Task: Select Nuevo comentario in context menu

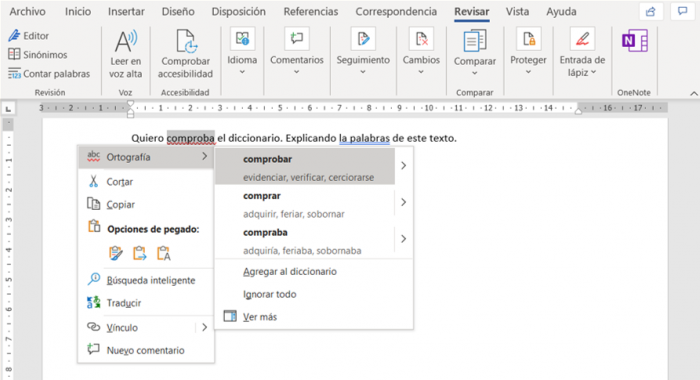Action: tap(146, 350)
